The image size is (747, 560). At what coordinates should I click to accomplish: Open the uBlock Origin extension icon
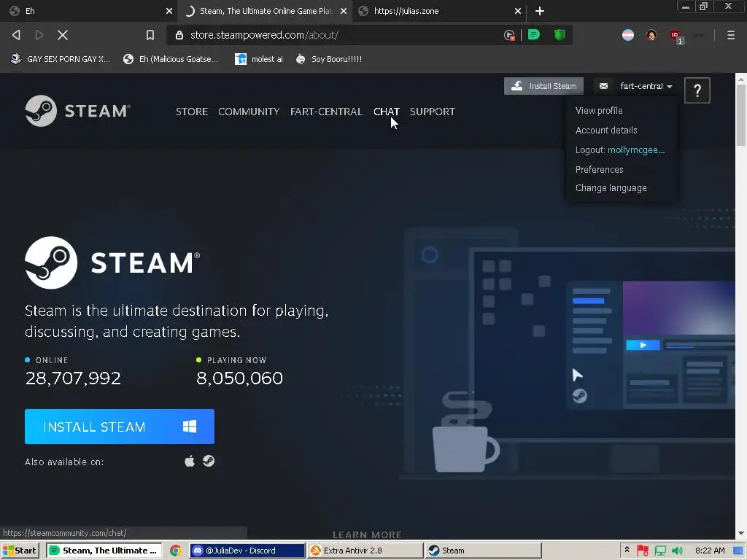coord(675,36)
